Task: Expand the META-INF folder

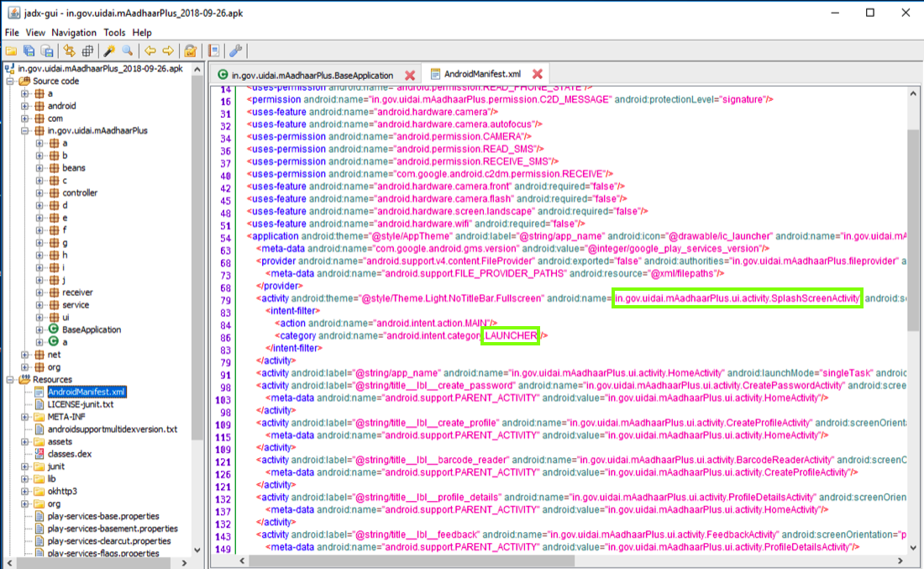Action: tap(25, 417)
